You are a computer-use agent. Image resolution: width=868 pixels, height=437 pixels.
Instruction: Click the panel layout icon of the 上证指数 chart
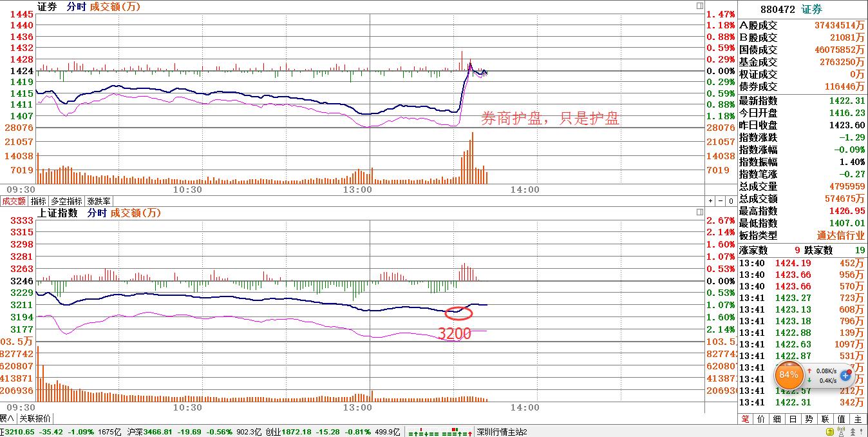coord(700,212)
